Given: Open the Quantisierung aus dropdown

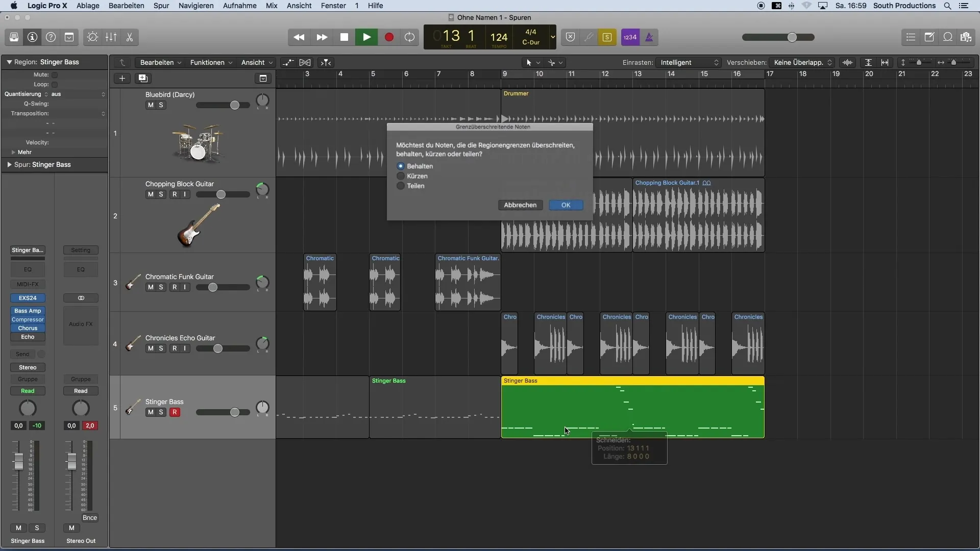Looking at the screenshot, I should [78, 94].
